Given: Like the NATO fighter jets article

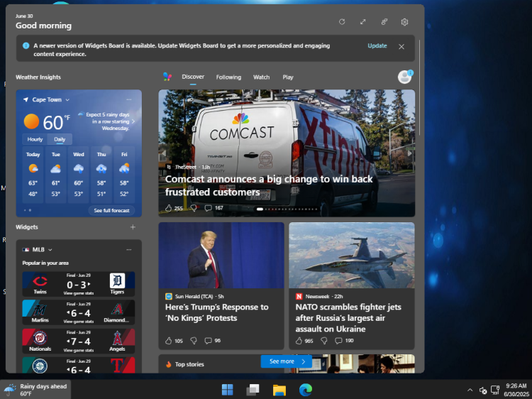Looking at the screenshot, I should 299,341.
